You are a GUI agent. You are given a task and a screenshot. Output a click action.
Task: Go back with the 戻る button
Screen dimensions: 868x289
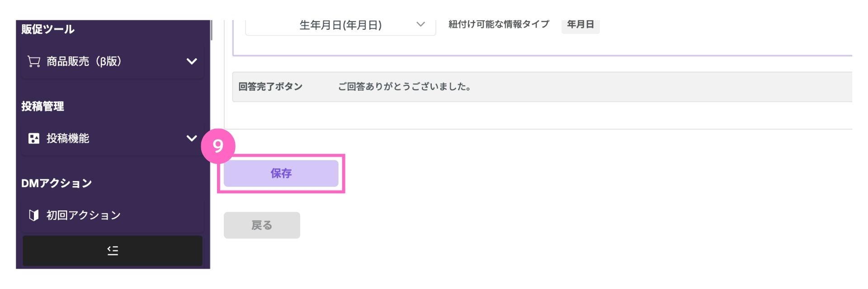point(262,225)
